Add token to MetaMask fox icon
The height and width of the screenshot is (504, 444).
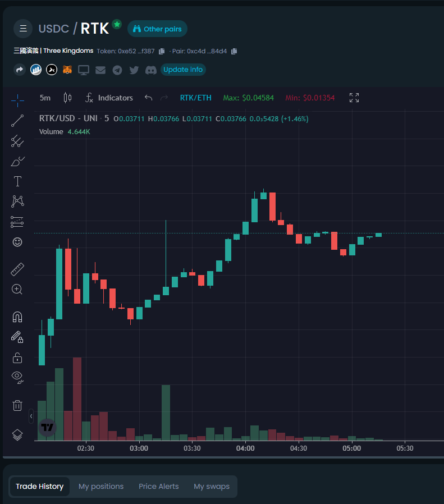pyautogui.click(x=67, y=70)
